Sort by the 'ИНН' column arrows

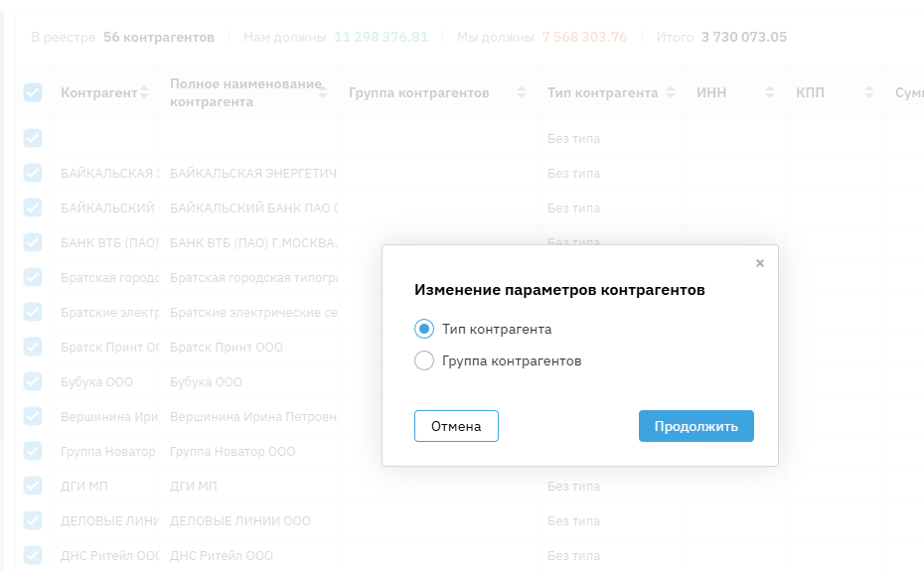tap(770, 92)
